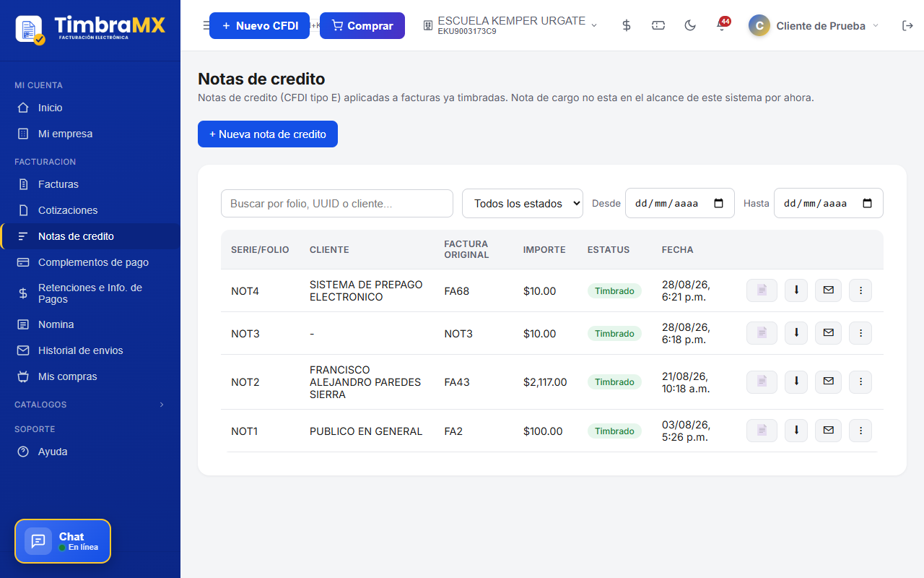Open more options menu for NOT3

click(860, 333)
